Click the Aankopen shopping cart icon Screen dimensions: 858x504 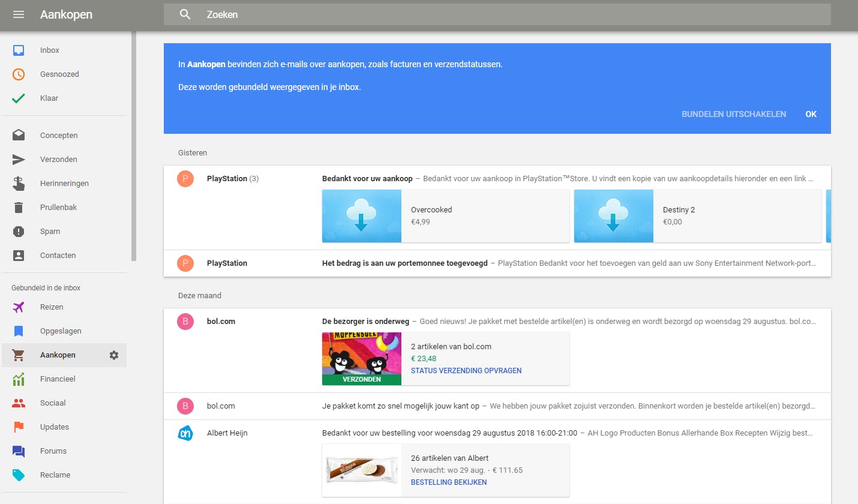pos(19,355)
